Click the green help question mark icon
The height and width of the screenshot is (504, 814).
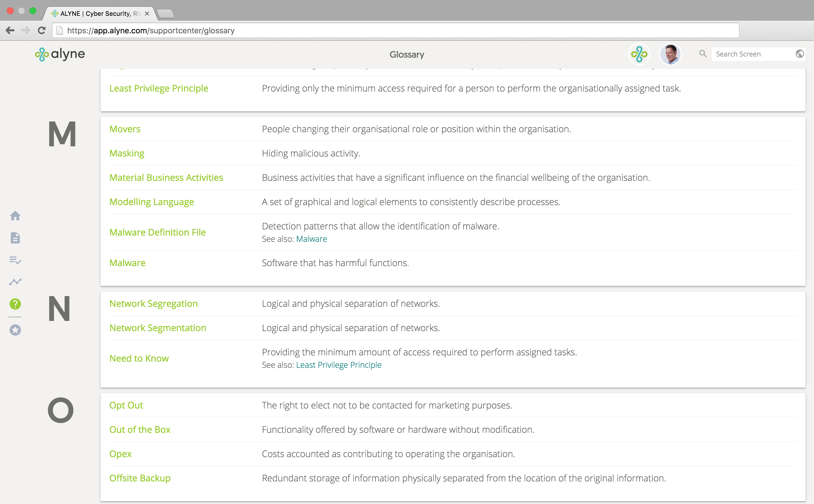point(15,304)
